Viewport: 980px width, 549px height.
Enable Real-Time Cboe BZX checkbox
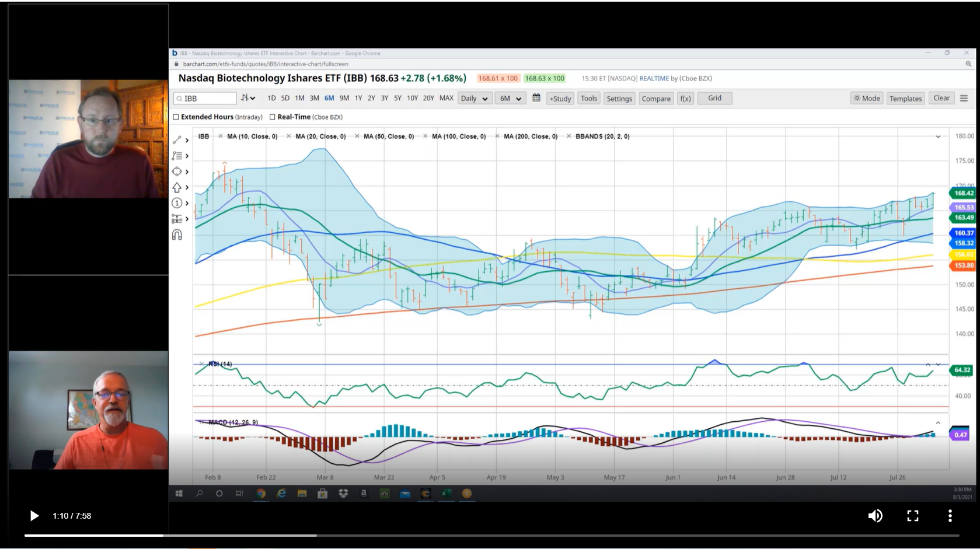coord(273,117)
